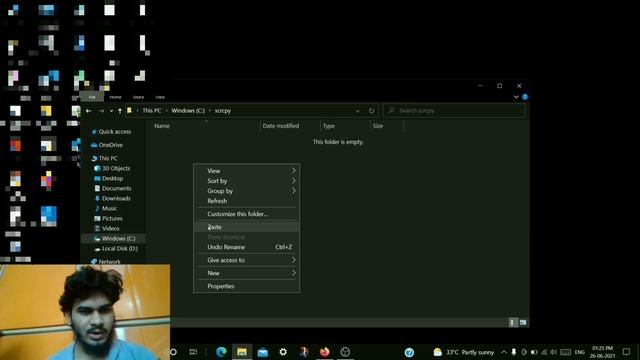Open the Group by submenu

[247, 191]
